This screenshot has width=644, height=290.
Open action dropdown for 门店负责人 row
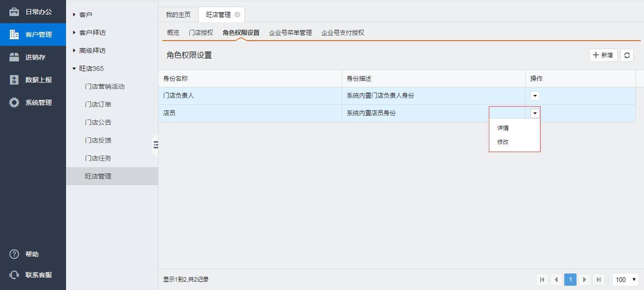click(535, 96)
